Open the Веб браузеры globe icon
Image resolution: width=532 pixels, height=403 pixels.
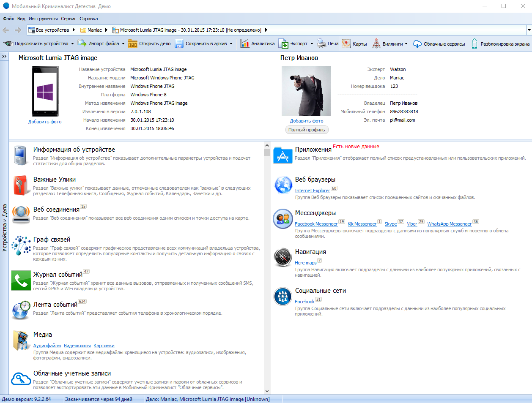283,185
